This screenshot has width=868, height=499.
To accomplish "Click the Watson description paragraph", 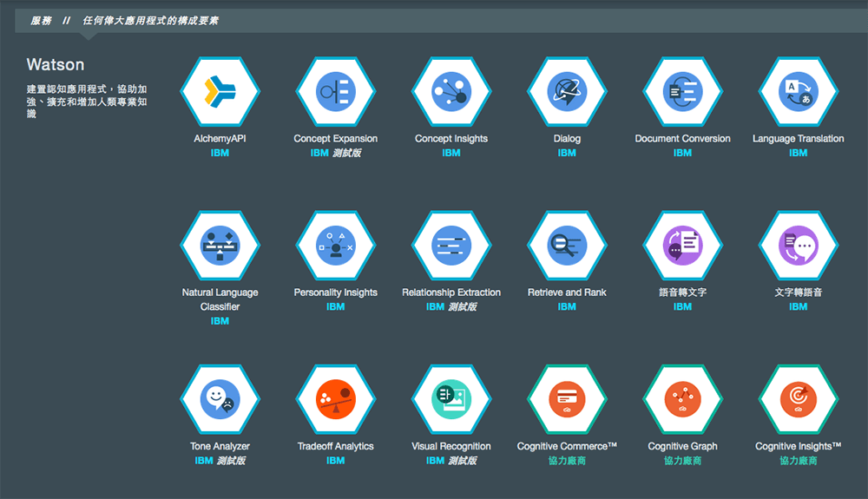I will tap(87, 102).
